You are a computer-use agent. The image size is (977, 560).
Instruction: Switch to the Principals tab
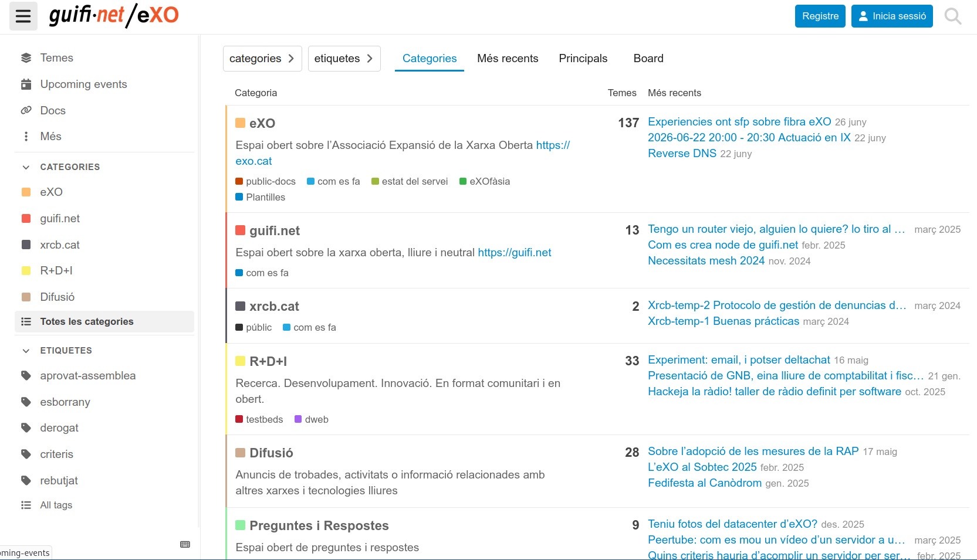click(583, 59)
